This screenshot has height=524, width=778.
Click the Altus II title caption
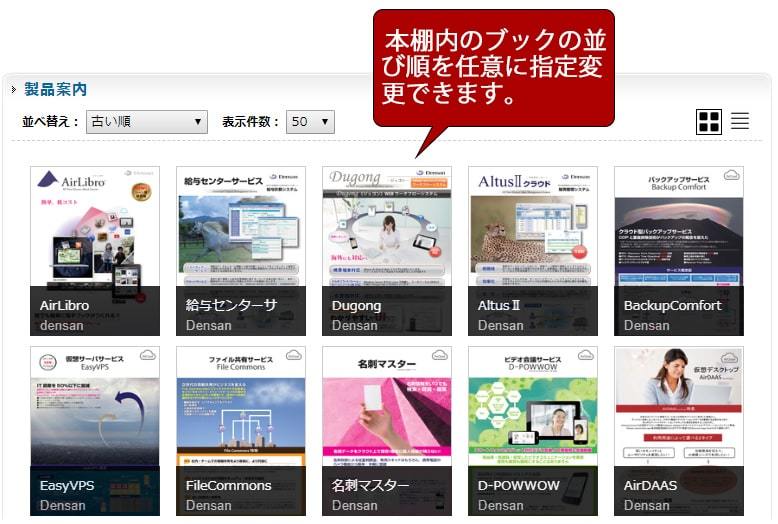coord(499,306)
